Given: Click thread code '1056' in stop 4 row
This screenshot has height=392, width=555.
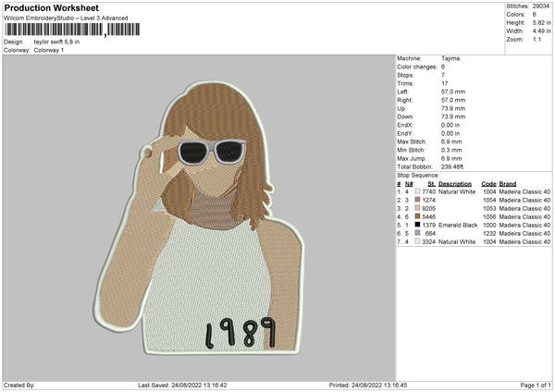Looking at the screenshot, I should [x=489, y=217].
